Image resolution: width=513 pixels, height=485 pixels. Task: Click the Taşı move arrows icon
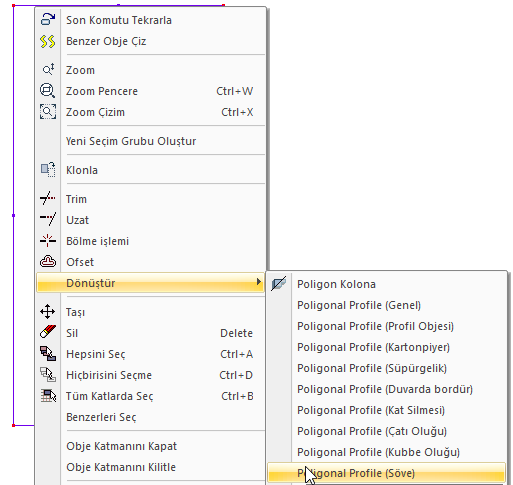point(48,312)
